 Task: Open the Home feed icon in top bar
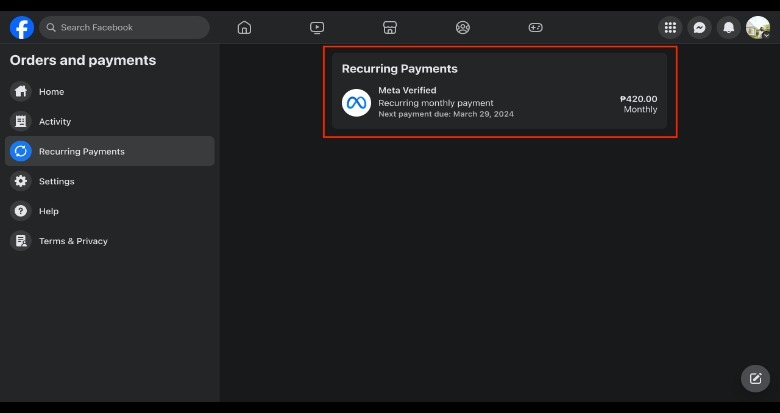click(x=244, y=27)
